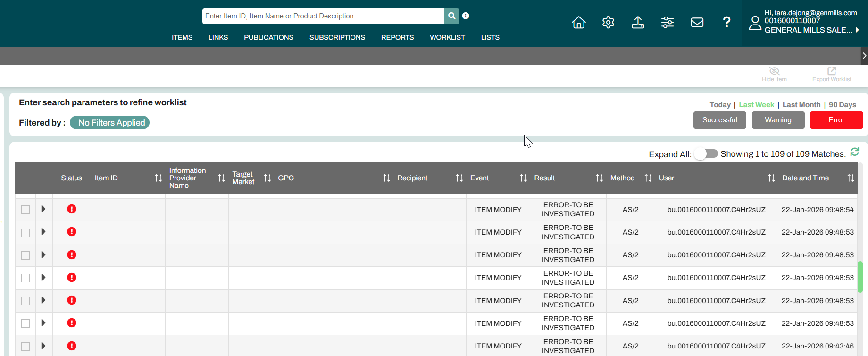
Task: Select the 90 Days date range
Action: [x=843, y=105]
